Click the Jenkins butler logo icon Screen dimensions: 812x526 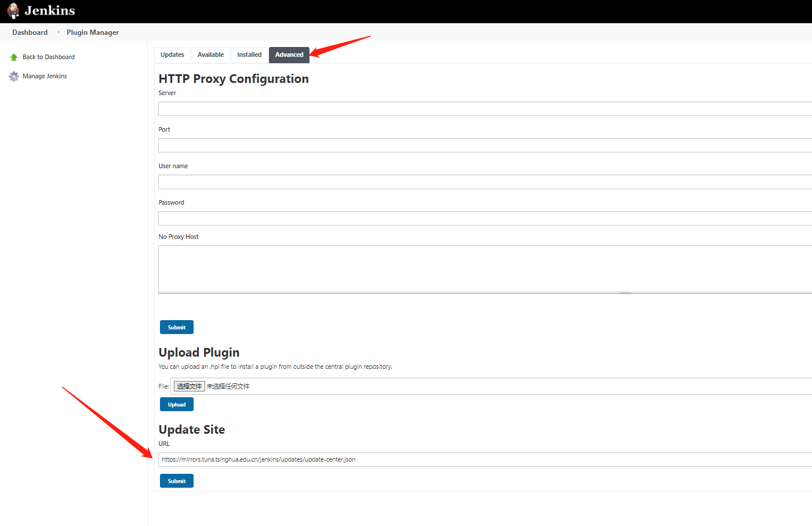point(13,10)
